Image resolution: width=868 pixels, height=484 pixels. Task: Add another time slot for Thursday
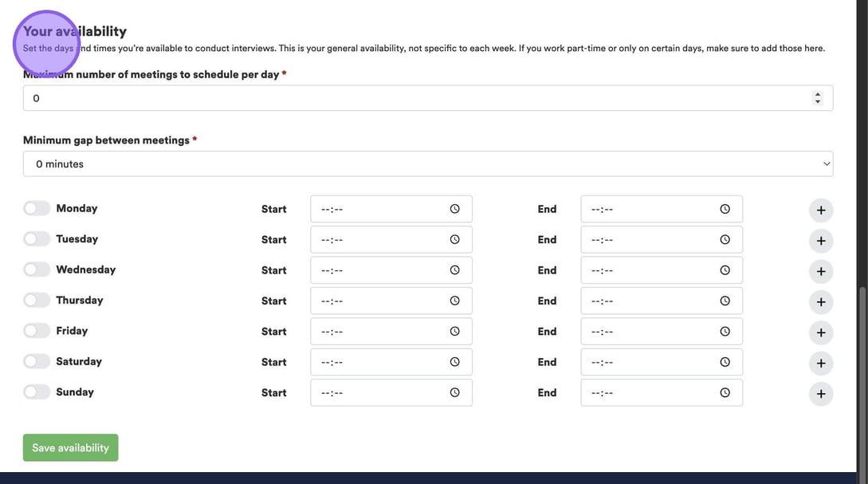coord(821,302)
